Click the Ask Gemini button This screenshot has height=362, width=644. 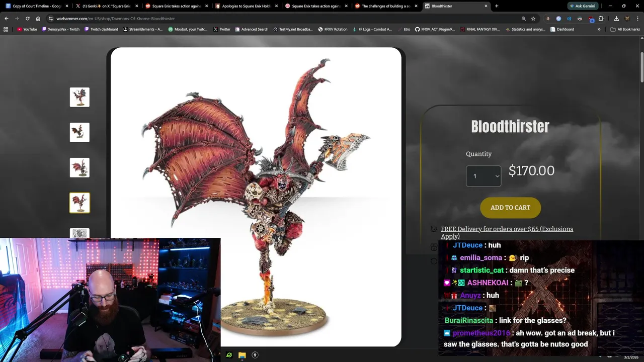click(582, 6)
